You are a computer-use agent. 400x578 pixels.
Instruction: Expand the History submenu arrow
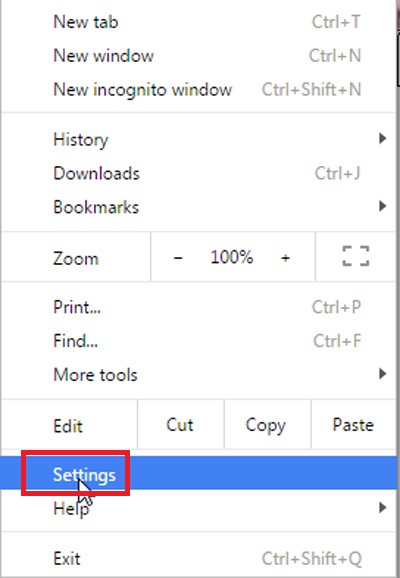(x=382, y=139)
